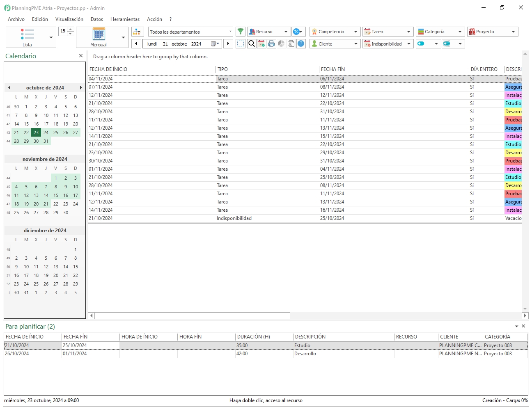The height and width of the screenshot is (407, 532).
Task: Click the blue percentage filter icon
Action: pos(296,32)
